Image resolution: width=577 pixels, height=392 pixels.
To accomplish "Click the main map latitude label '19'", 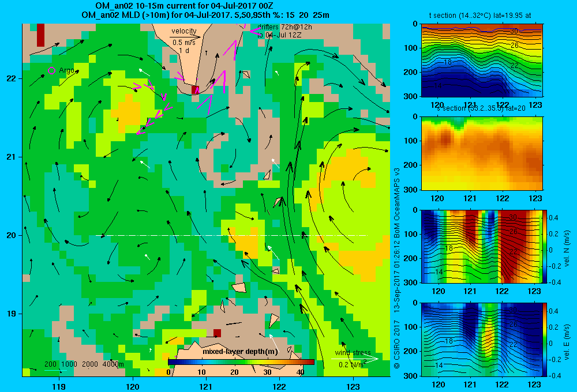I will coord(12,314).
